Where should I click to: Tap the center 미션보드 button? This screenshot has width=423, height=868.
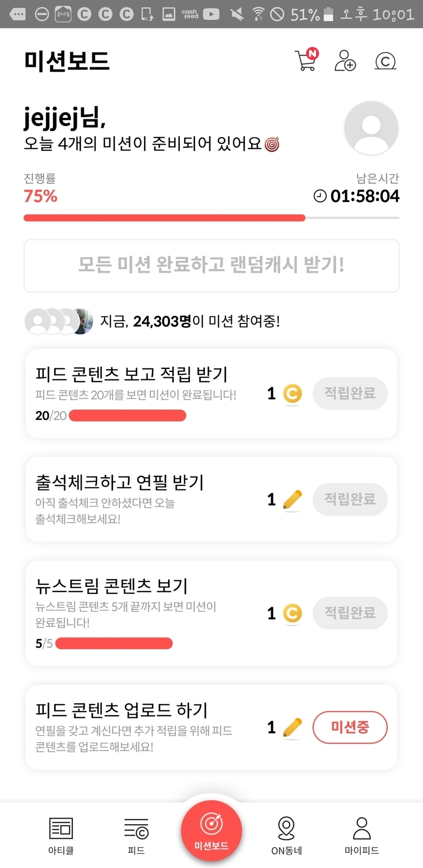[x=211, y=831]
